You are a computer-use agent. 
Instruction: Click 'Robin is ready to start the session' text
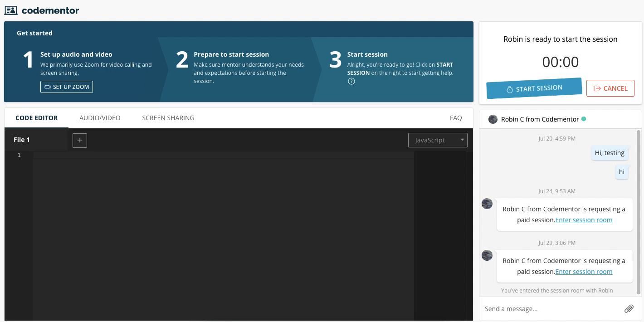[561, 39]
